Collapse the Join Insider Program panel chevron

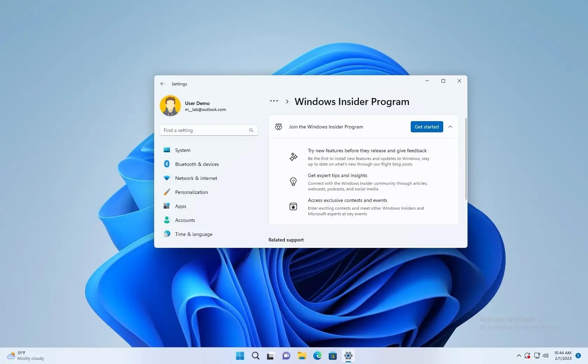click(x=450, y=127)
